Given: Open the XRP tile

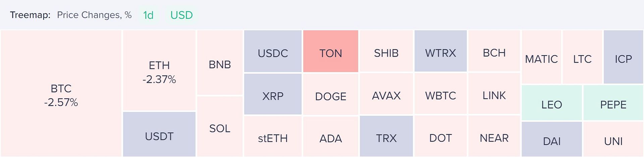Looking at the screenshot, I should pyautogui.click(x=273, y=94).
